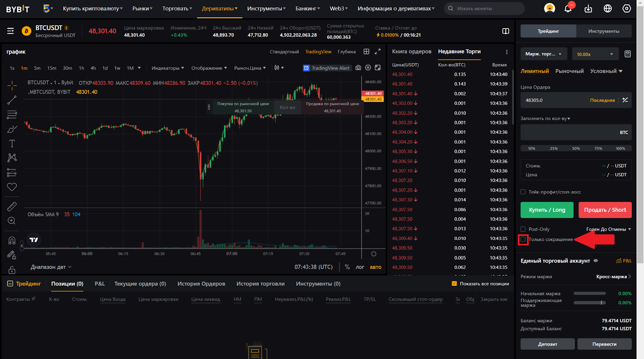Viewport: 644px width, 359px height.
Task: Enable the Тейк-профит/стоп-лосс checkbox
Action: [x=523, y=192]
